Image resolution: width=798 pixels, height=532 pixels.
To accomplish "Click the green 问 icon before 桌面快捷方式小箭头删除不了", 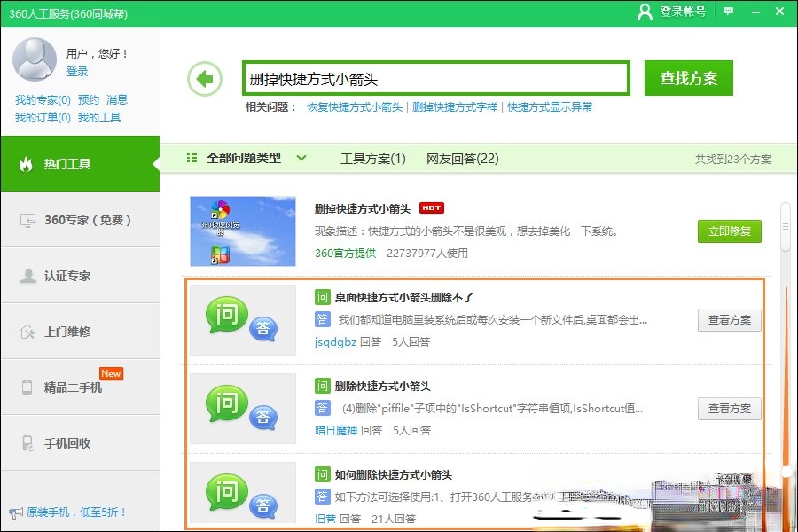I will pos(322,297).
